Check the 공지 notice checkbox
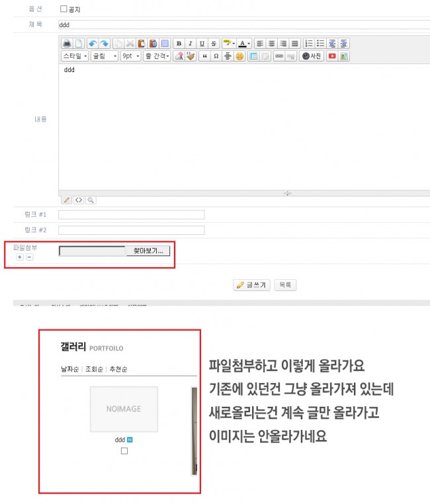Viewport: 430px width, 504px height. (x=64, y=9)
